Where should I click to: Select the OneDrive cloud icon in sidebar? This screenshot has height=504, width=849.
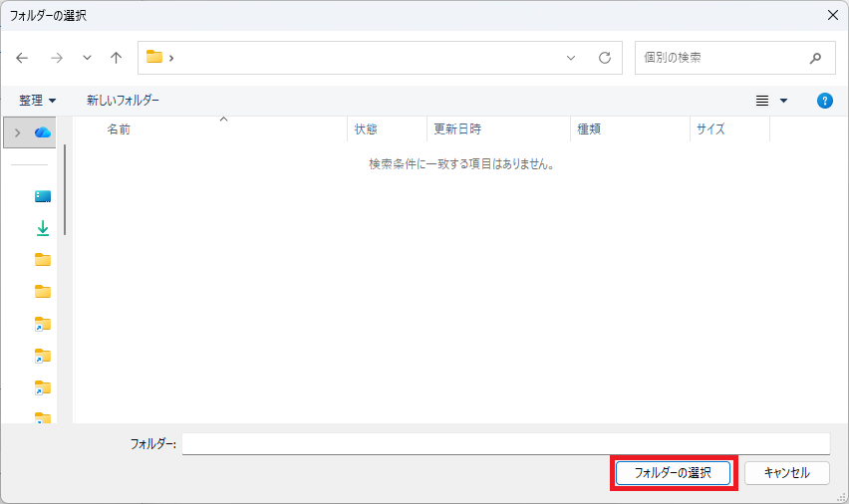point(43,132)
